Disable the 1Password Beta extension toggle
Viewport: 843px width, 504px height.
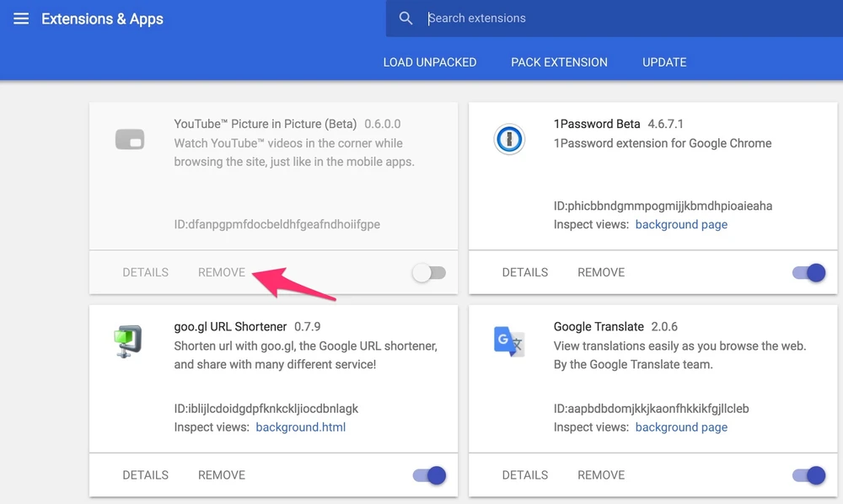coord(808,272)
